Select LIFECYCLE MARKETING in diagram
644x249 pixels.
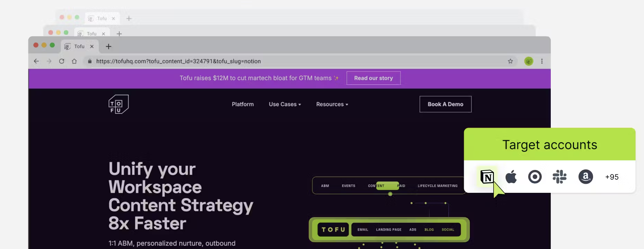tap(437, 186)
